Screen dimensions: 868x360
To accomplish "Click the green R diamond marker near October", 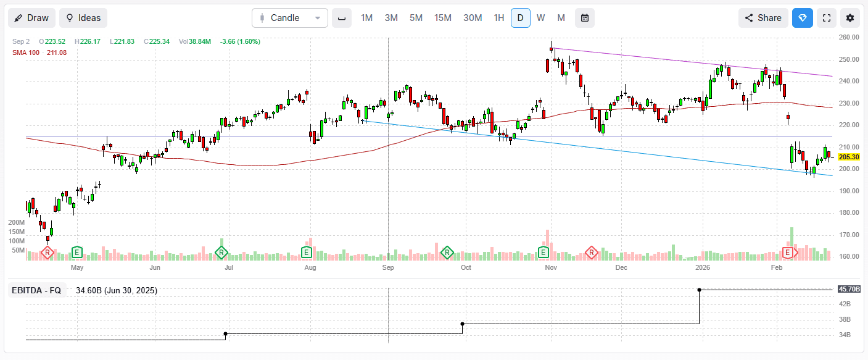I will point(446,252).
